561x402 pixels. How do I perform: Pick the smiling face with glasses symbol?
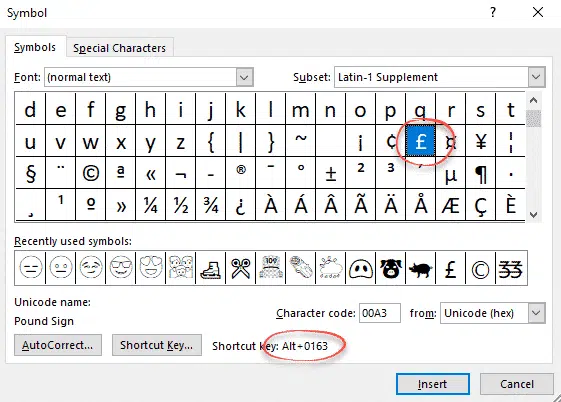point(121,268)
